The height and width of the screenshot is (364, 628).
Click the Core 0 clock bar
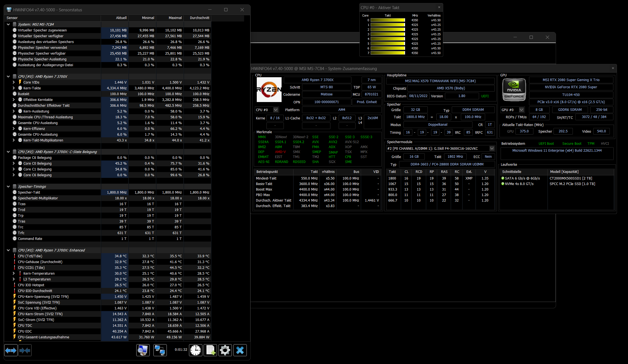click(x=388, y=20)
